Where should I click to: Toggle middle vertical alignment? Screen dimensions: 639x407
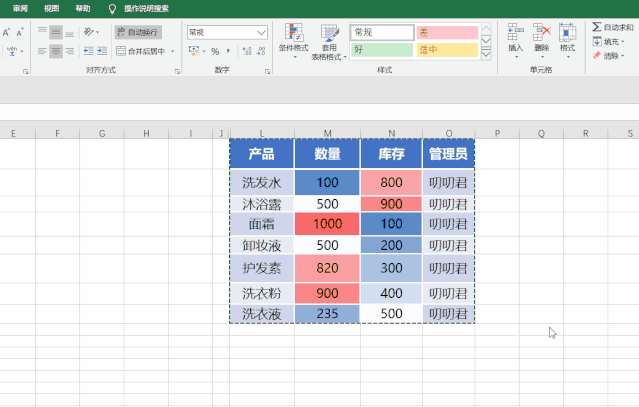tap(57, 32)
